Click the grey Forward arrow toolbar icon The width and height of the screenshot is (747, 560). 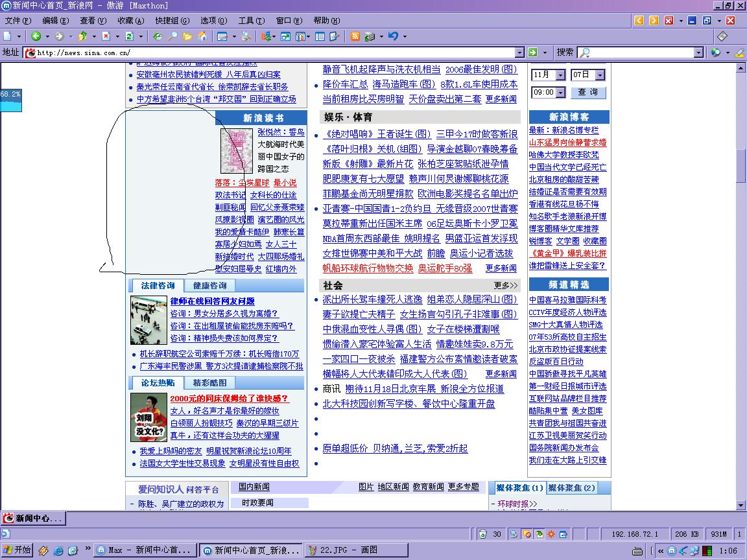(x=59, y=36)
